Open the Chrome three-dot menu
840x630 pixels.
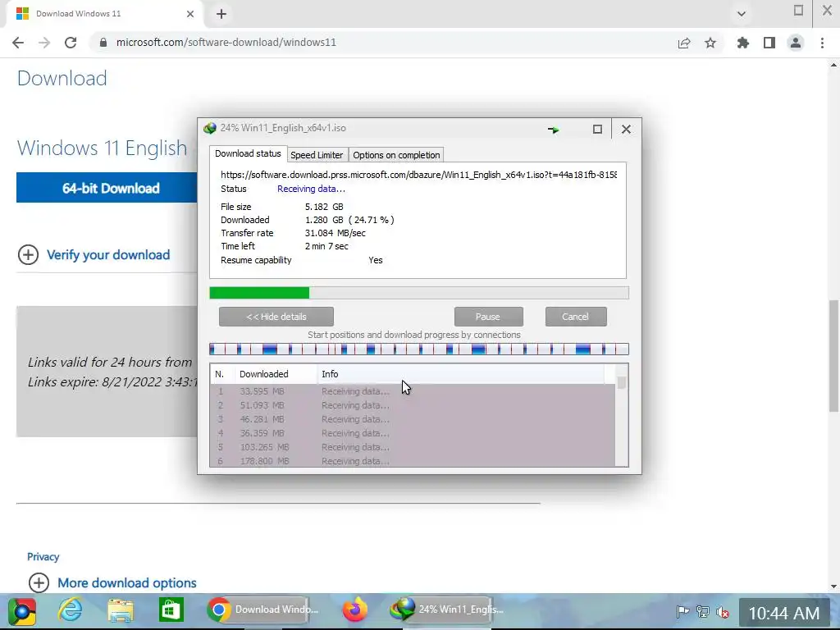click(822, 43)
